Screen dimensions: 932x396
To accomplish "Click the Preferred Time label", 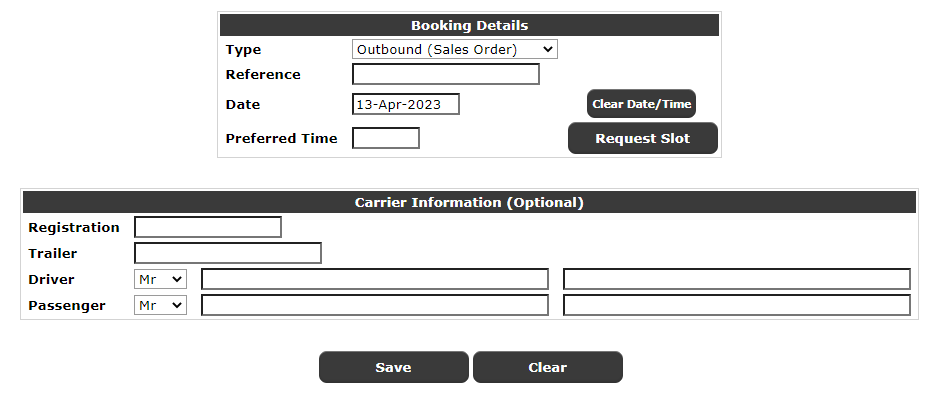I will pos(281,139).
